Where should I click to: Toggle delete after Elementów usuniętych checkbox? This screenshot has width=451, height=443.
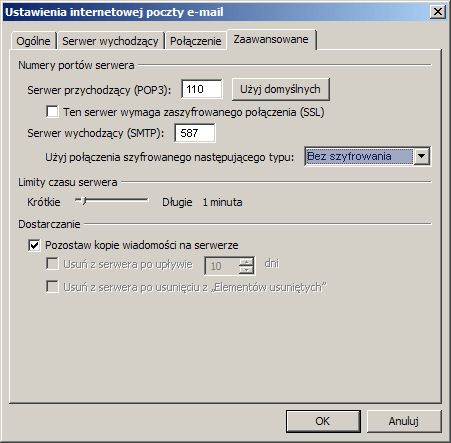tap(53, 287)
